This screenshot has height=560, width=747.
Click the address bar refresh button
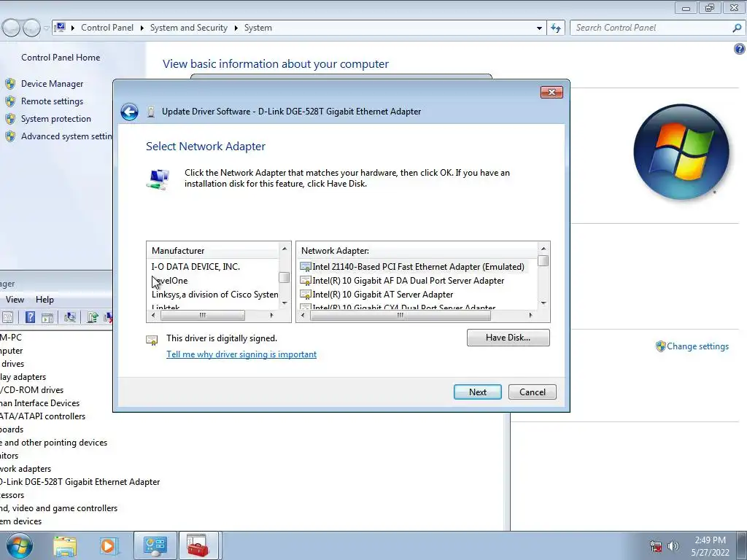pyautogui.click(x=556, y=28)
